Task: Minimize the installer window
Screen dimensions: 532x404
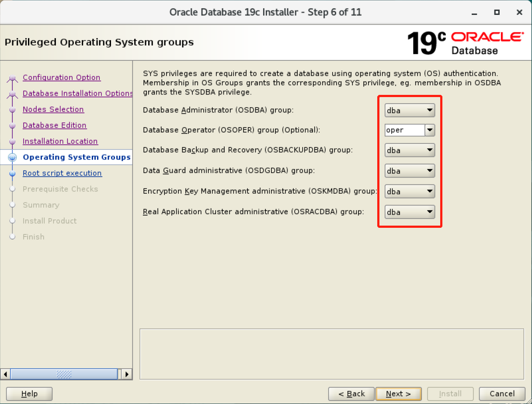Action: pyautogui.click(x=474, y=12)
